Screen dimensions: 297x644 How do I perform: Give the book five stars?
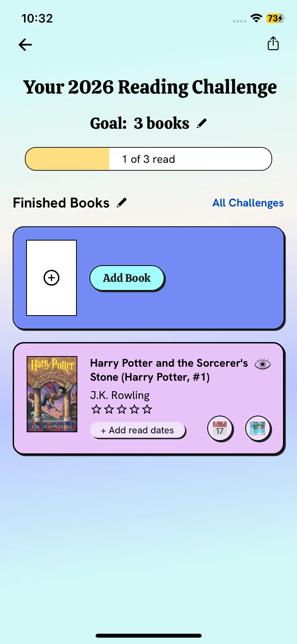(x=147, y=409)
